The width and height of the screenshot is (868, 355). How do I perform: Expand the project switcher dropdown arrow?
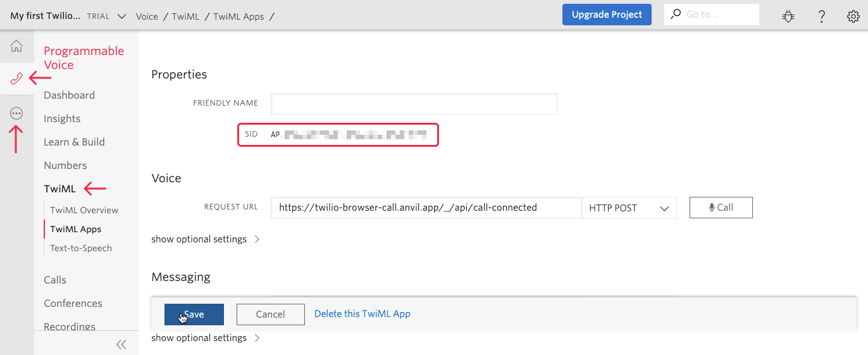point(122,16)
